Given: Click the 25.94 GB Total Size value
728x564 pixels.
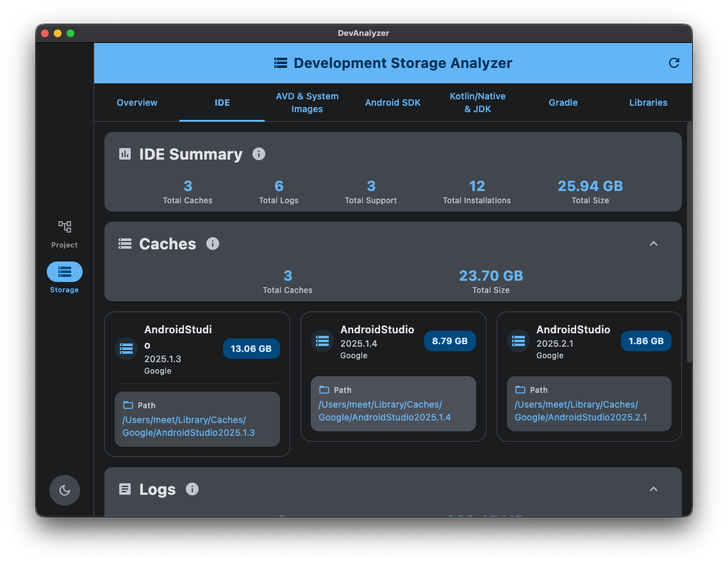Looking at the screenshot, I should coord(590,186).
